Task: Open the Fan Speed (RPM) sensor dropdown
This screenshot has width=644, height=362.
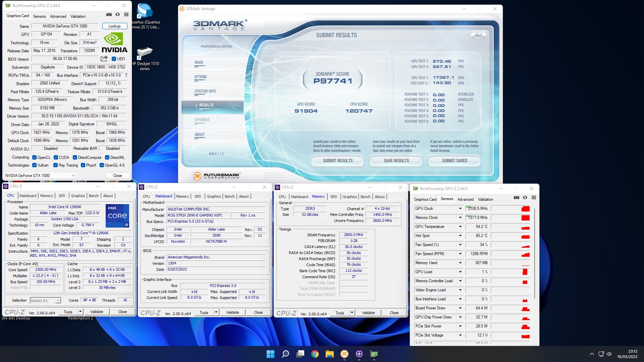Action: (460, 254)
